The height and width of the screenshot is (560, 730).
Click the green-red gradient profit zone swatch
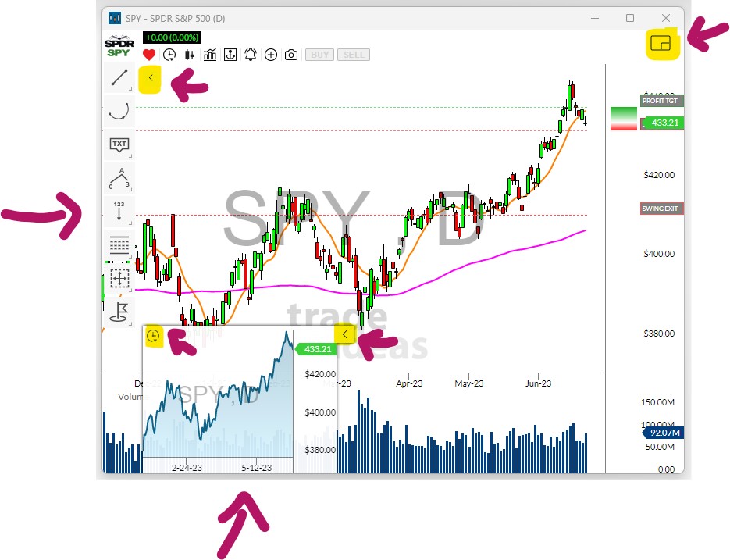coord(623,118)
